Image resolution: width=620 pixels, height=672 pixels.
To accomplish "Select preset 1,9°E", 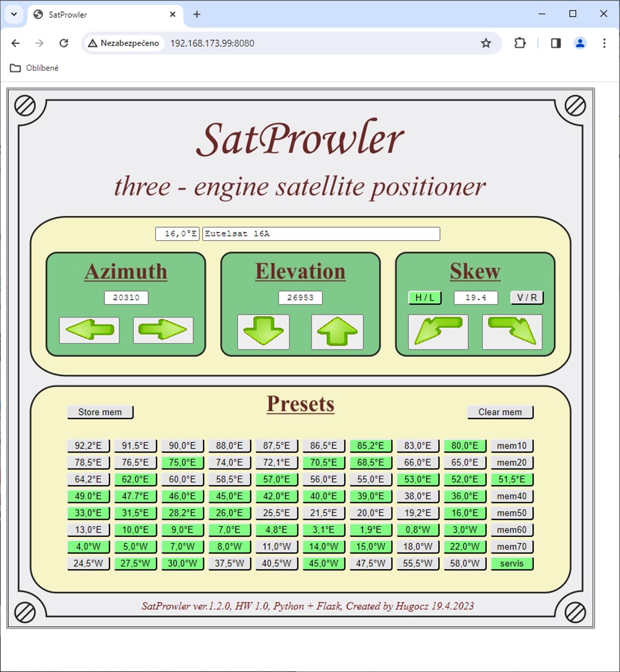I will pyautogui.click(x=371, y=530).
